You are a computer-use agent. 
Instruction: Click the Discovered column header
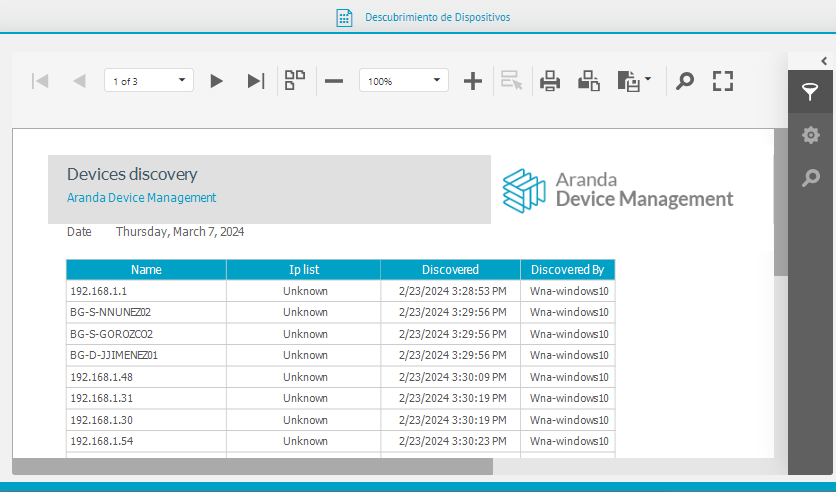coord(451,270)
